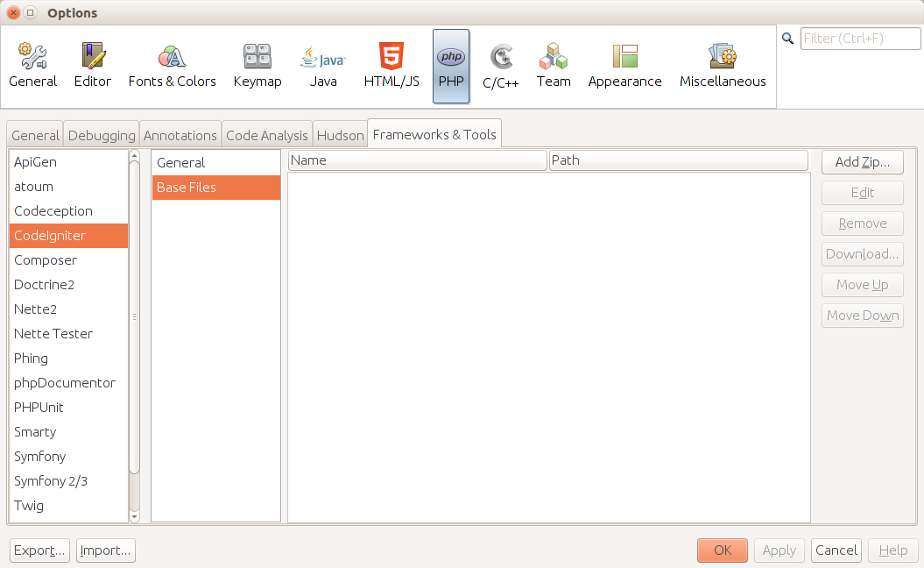This screenshot has width=924, height=568.
Task: Select Nette Tester in the list
Action: [68, 334]
